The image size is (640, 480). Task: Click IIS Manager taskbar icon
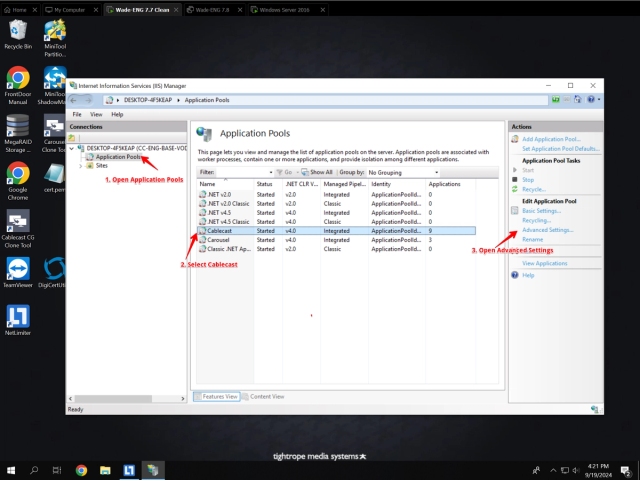153,470
